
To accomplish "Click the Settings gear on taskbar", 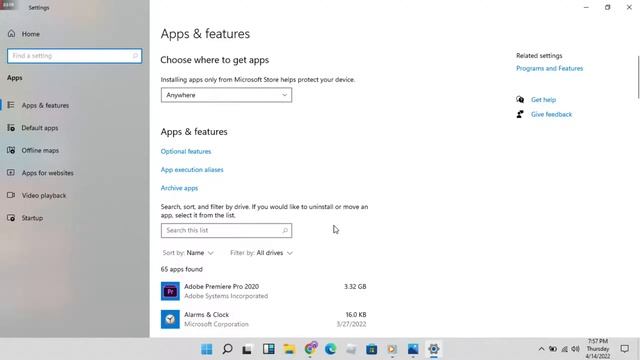I will (433, 349).
